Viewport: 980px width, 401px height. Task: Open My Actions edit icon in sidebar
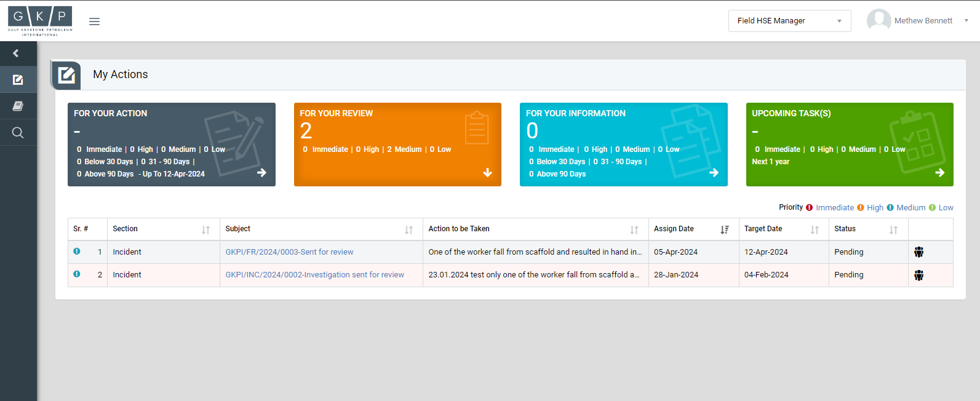(x=18, y=80)
